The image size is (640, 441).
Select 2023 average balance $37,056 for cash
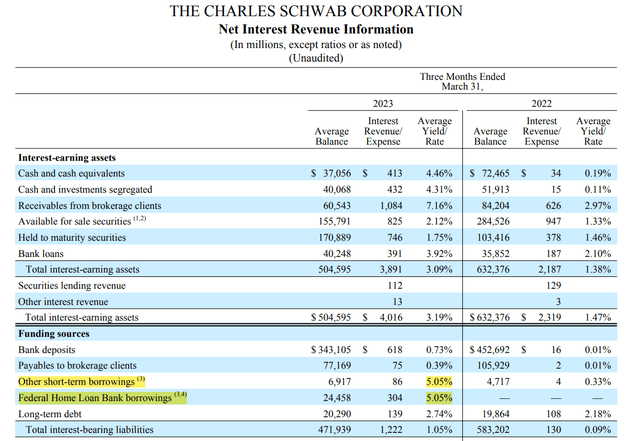331,174
